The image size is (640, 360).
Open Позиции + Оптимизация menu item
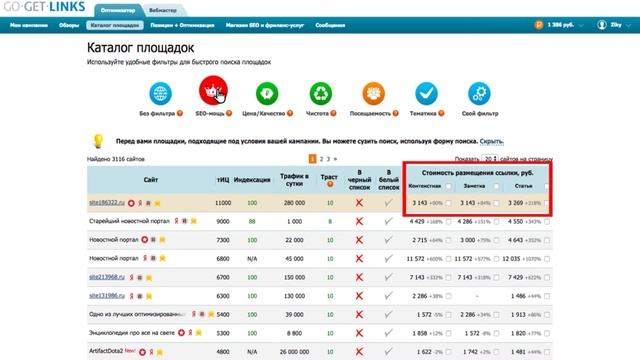tap(182, 25)
